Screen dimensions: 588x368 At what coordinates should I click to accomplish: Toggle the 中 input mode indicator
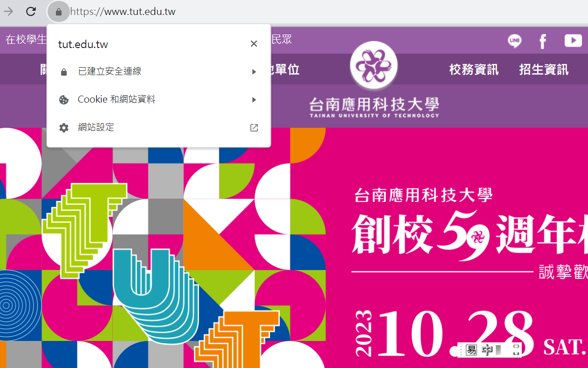coord(487,350)
